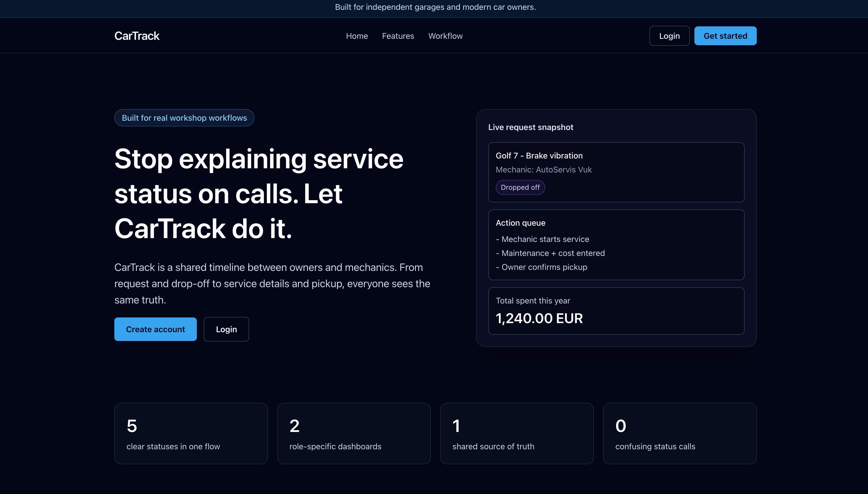
Task: Click 'Mechanic starts service' in the action queue
Action: (x=542, y=239)
